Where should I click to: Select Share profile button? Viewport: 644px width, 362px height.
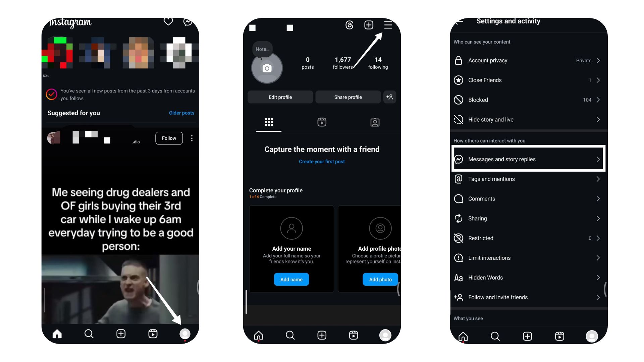[348, 97]
